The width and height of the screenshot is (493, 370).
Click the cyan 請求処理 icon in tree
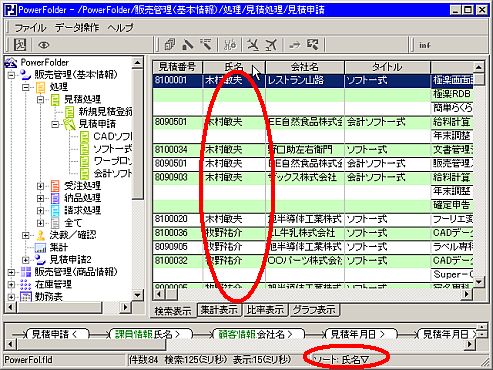pyautogui.click(x=55, y=211)
